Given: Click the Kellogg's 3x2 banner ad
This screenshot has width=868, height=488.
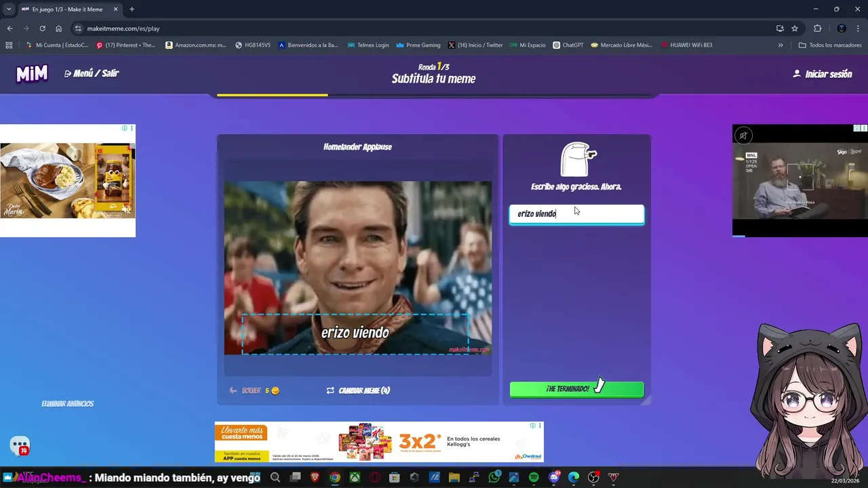Looking at the screenshot, I should [378, 442].
